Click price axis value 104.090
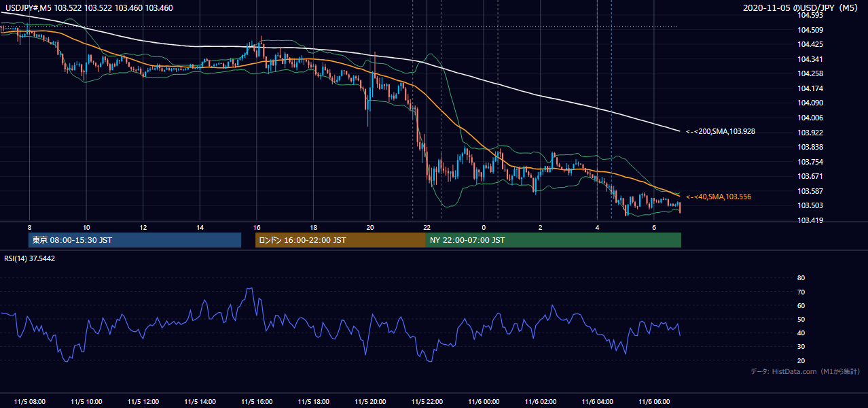 point(810,103)
